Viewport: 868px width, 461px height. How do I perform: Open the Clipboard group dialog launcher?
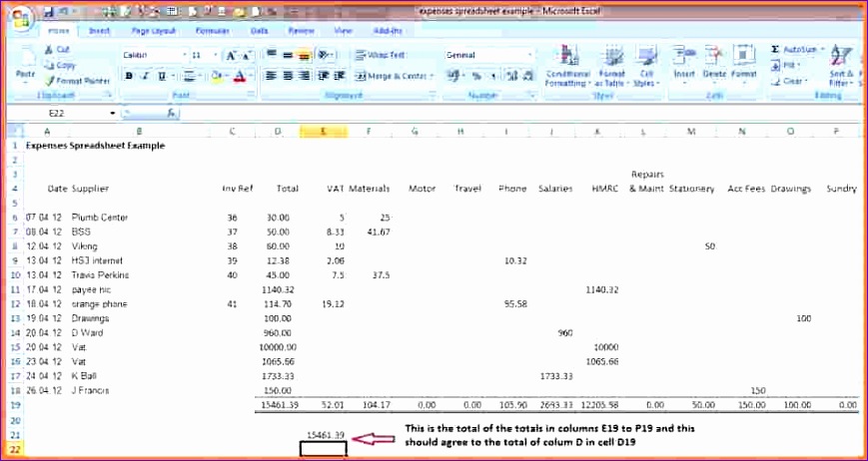[x=109, y=96]
